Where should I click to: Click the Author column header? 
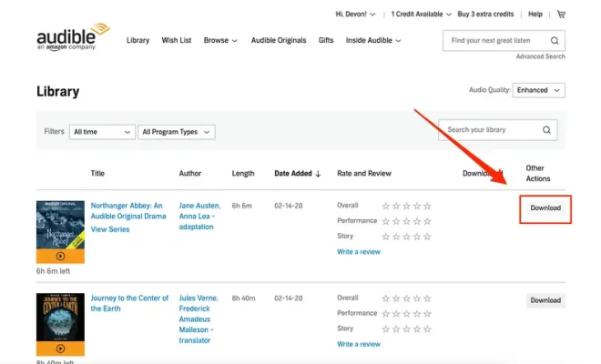190,174
